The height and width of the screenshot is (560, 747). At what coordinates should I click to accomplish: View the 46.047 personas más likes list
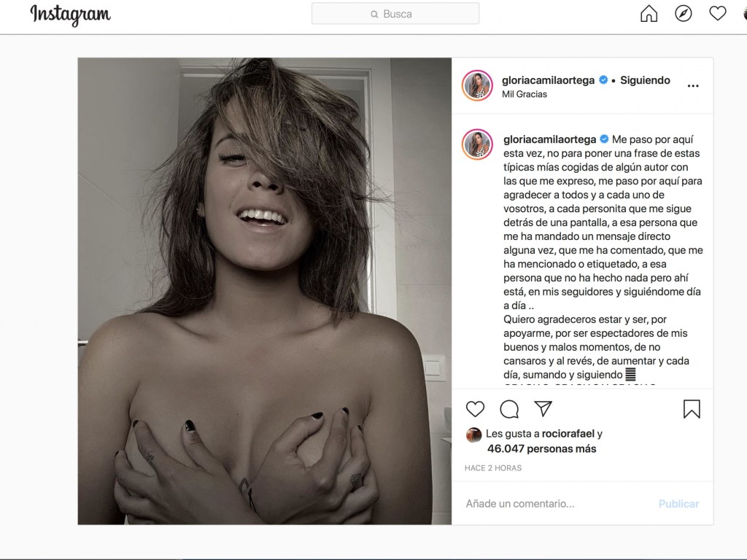coord(542,448)
